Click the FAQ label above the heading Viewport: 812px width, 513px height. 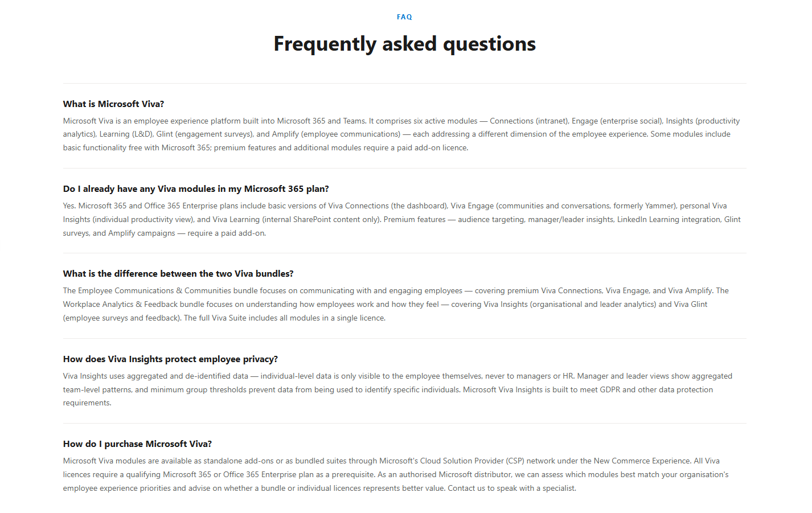click(404, 17)
